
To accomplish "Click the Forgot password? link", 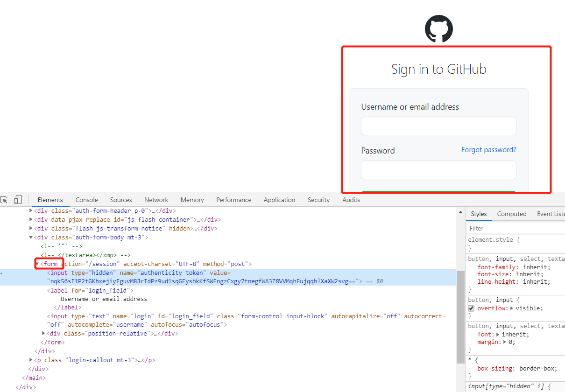I will tap(489, 150).
